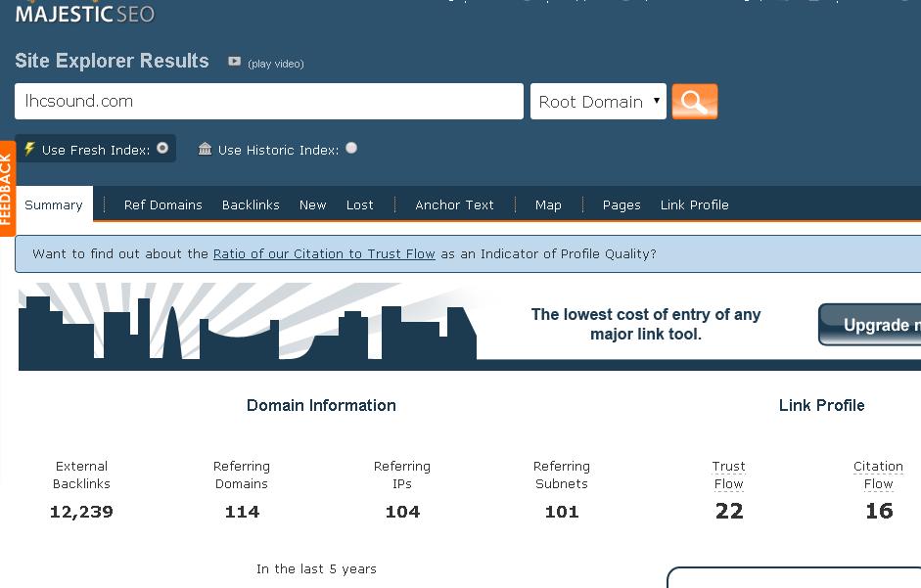Click the Link Profile section heading
Screen dimensions: 921x588
click(822, 405)
